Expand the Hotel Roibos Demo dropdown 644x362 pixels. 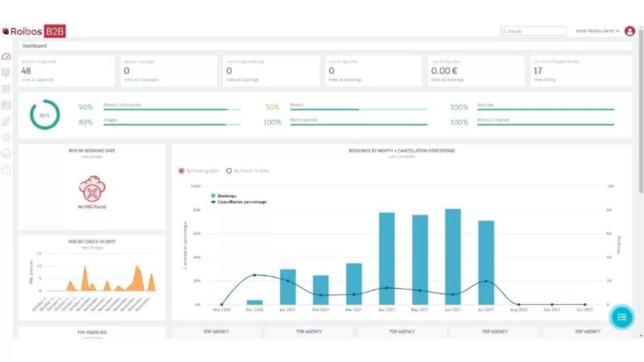click(x=597, y=31)
